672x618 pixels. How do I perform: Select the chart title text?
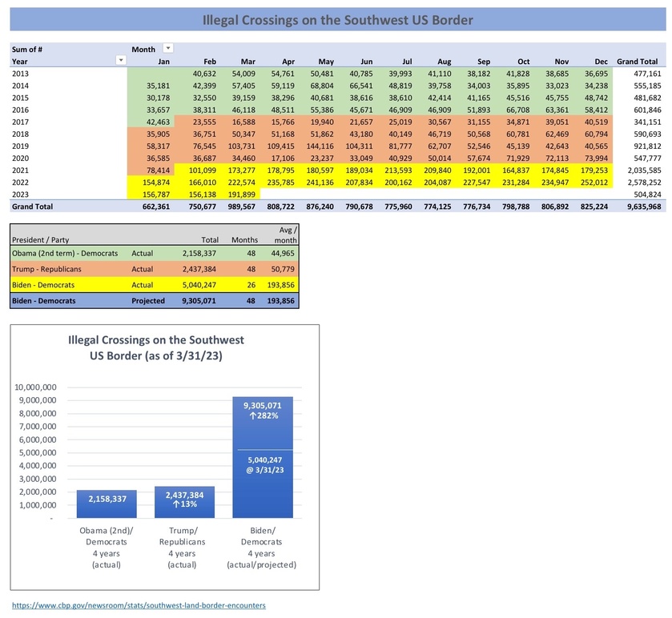pos(156,347)
